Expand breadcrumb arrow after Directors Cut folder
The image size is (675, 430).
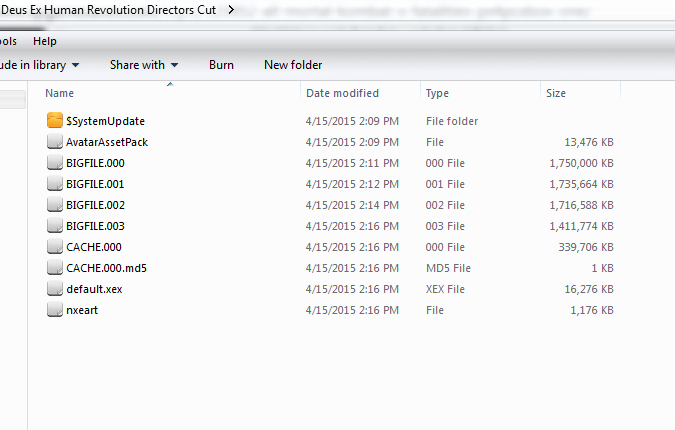pyautogui.click(x=232, y=10)
